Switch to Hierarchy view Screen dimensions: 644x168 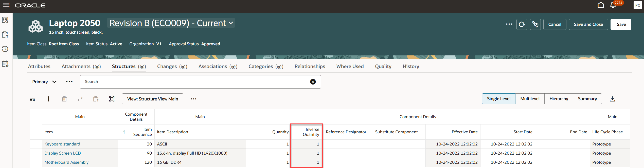pyautogui.click(x=559, y=99)
